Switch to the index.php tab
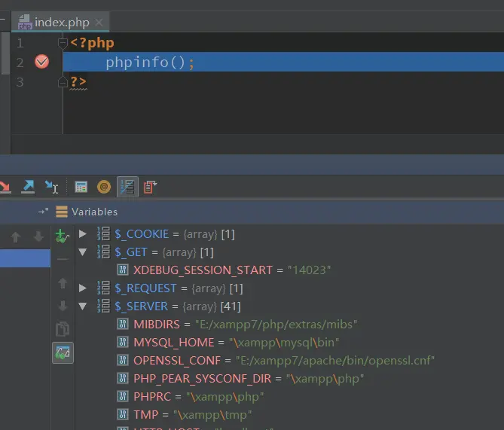The width and height of the screenshot is (504, 430). point(60,22)
